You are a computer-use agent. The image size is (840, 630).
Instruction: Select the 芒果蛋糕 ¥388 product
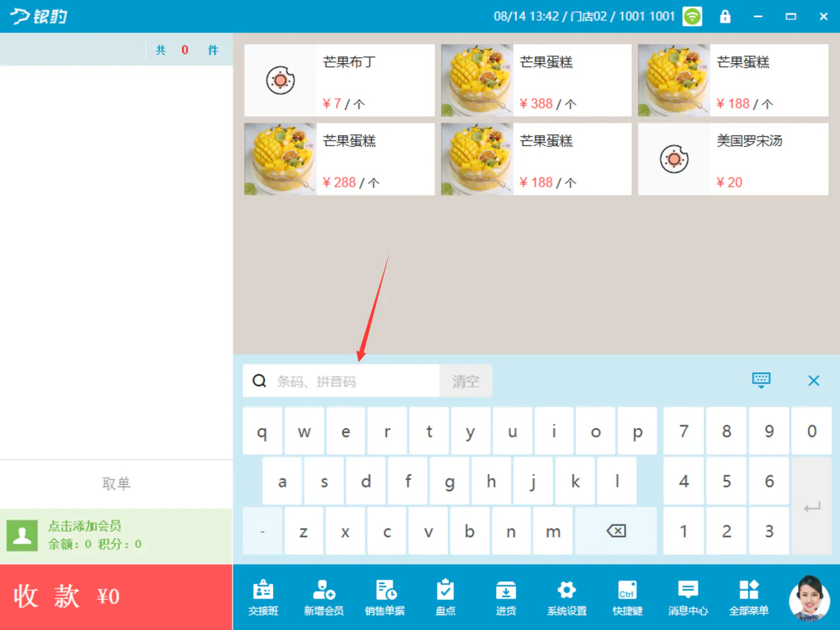click(x=536, y=80)
